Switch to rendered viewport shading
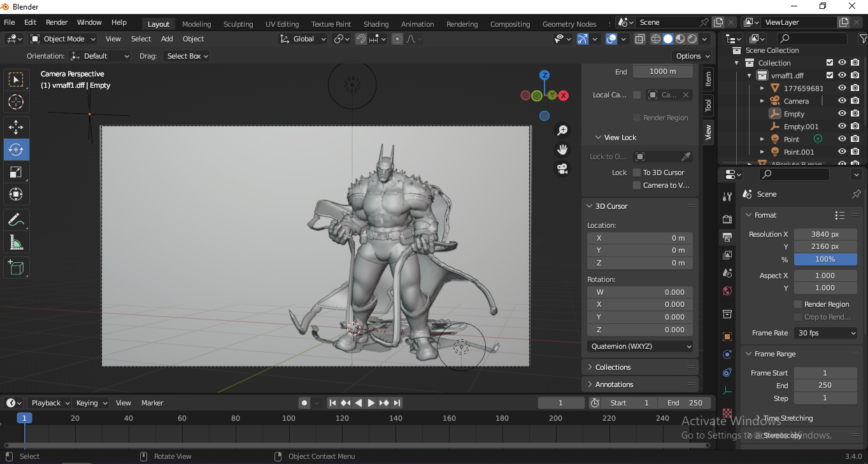The image size is (868, 464). (692, 39)
